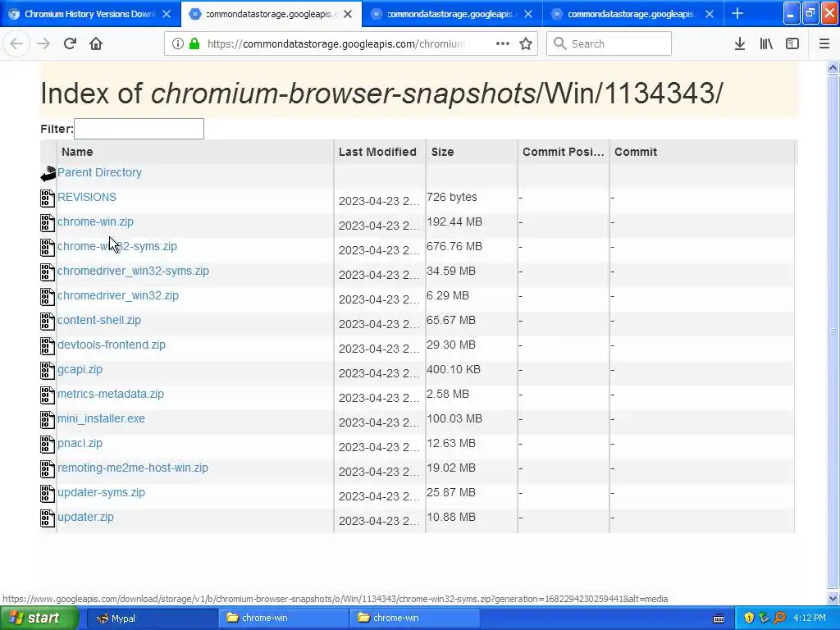Click the file icon beside chrome-win.zip
The width and height of the screenshot is (840, 630).
coord(48,223)
